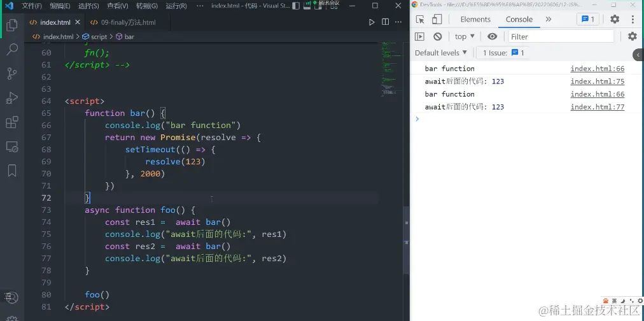The image size is (644, 321).
Task: Open the 查看(V) menu
Action: (x=118, y=6)
